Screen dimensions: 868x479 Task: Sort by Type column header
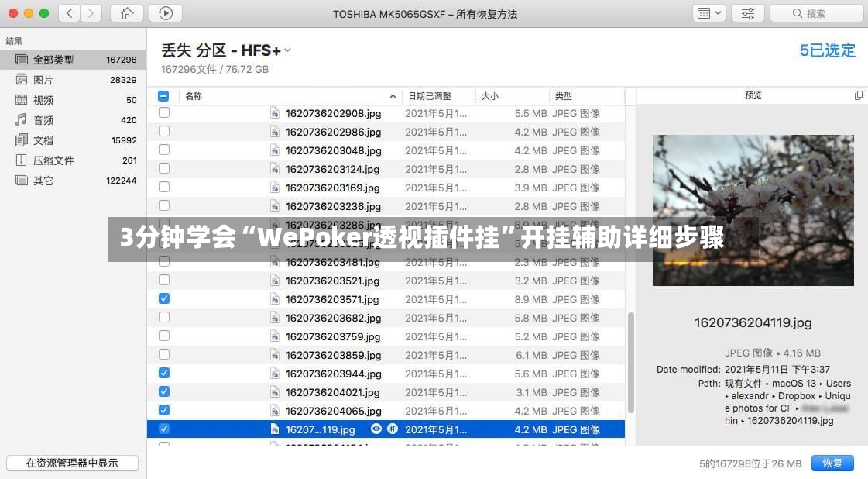click(x=587, y=96)
